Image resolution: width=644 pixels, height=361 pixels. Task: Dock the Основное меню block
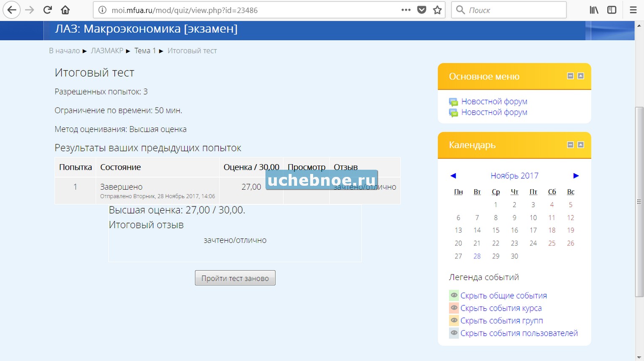(x=581, y=76)
